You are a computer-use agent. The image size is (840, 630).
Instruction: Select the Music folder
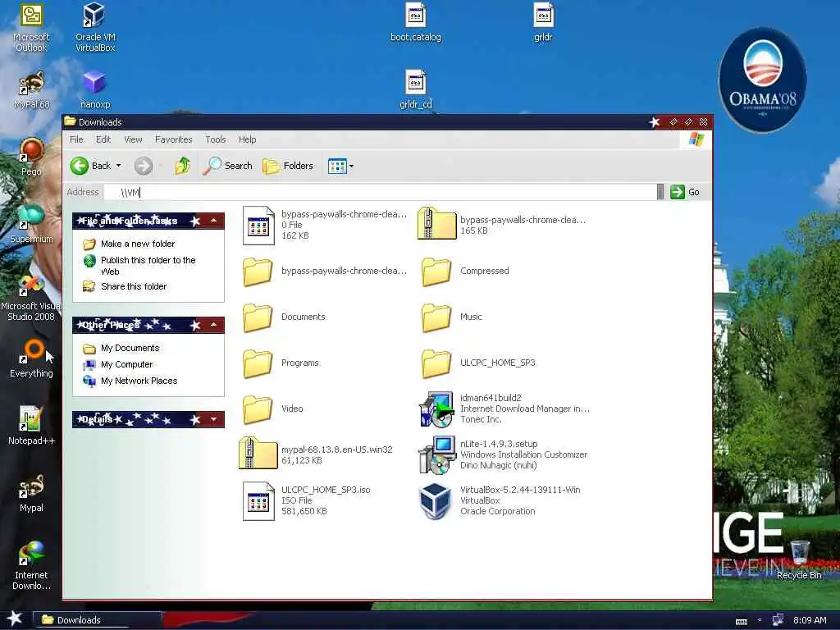pyautogui.click(x=452, y=317)
